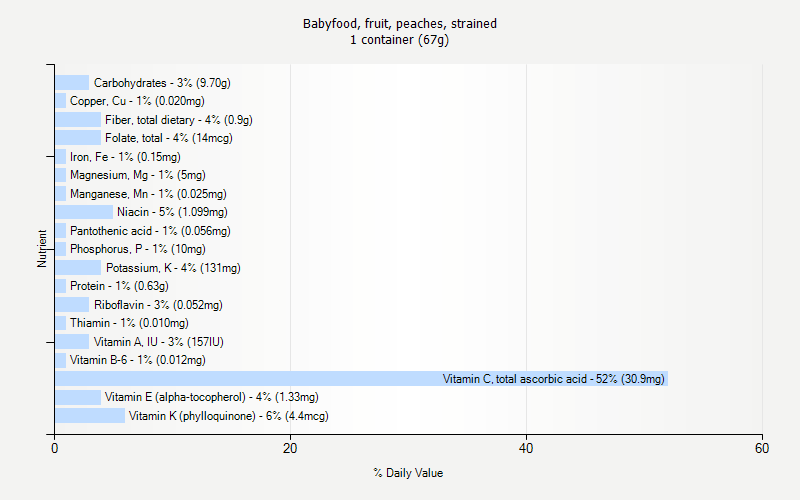This screenshot has width=800, height=500.
Task: Click the Protein - 1% (0.63g) label
Action: click(119, 286)
